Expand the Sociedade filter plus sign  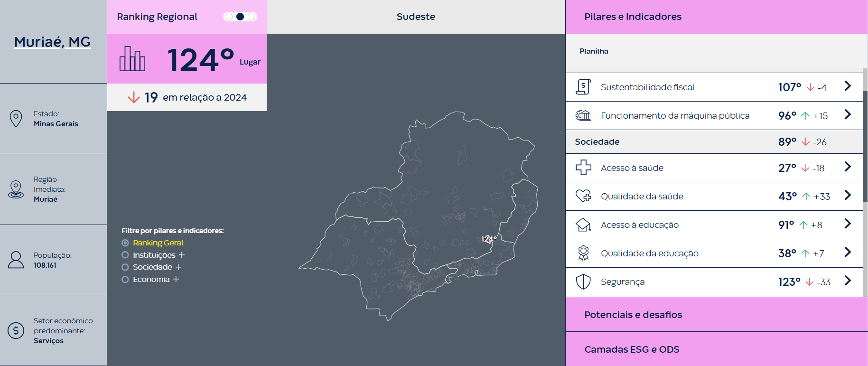pyautogui.click(x=178, y=267)
